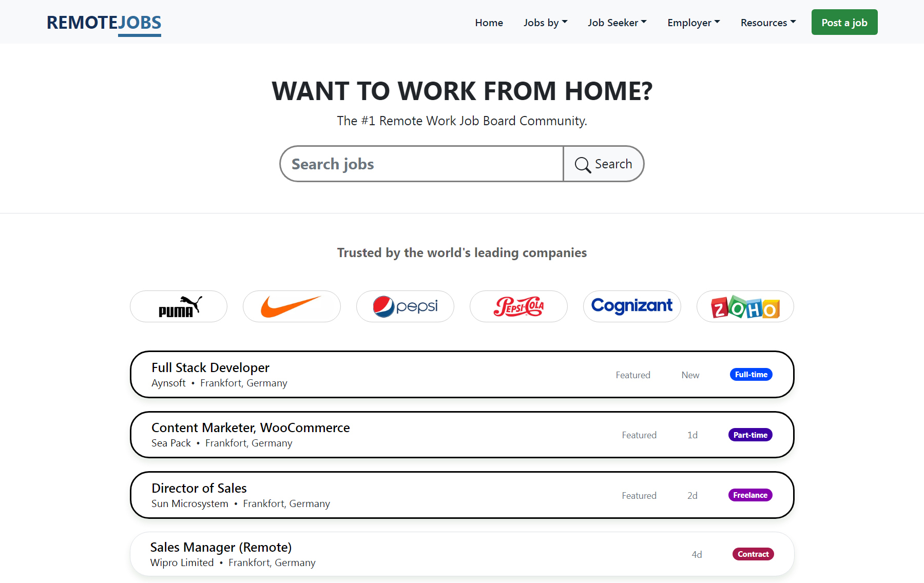Expand the Jobs by dropdown

(x=545, y=23)
